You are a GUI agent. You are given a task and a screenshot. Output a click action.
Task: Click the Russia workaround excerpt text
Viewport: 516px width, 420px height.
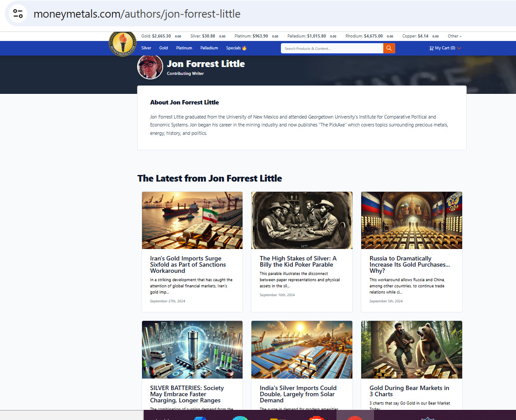coord(407,286)
